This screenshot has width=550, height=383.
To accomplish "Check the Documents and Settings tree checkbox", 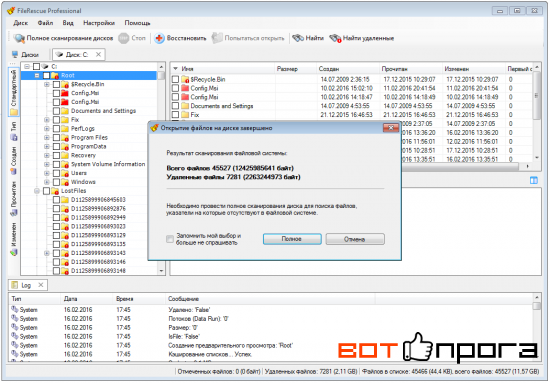I will click(56, 111).
